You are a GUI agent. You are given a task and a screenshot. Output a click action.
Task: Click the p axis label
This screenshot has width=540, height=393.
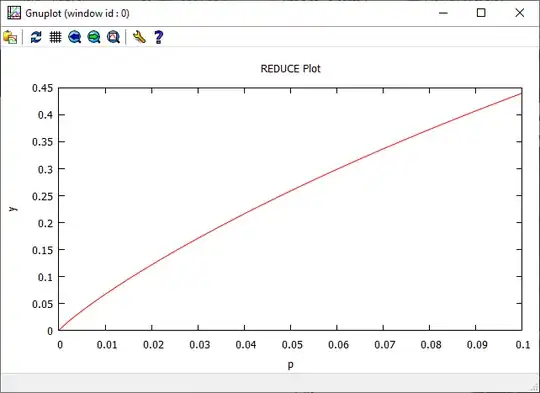tap(291, 365)
